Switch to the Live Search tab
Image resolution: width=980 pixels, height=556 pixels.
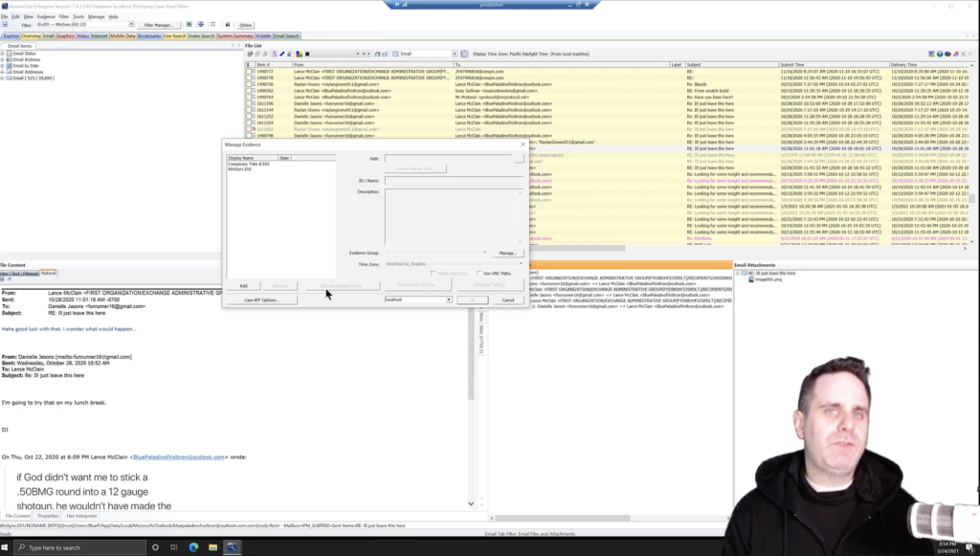175,36
